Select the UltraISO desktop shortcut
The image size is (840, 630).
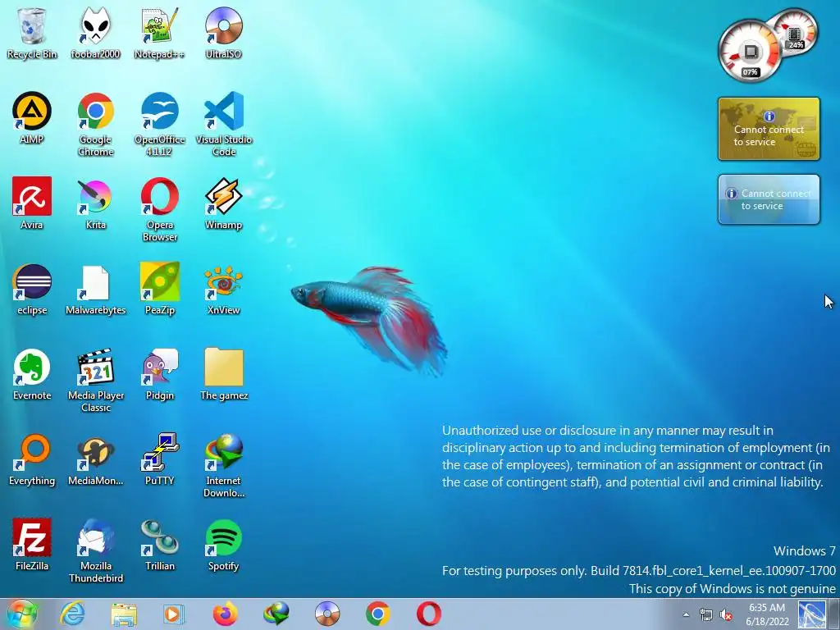click(223, 34)
